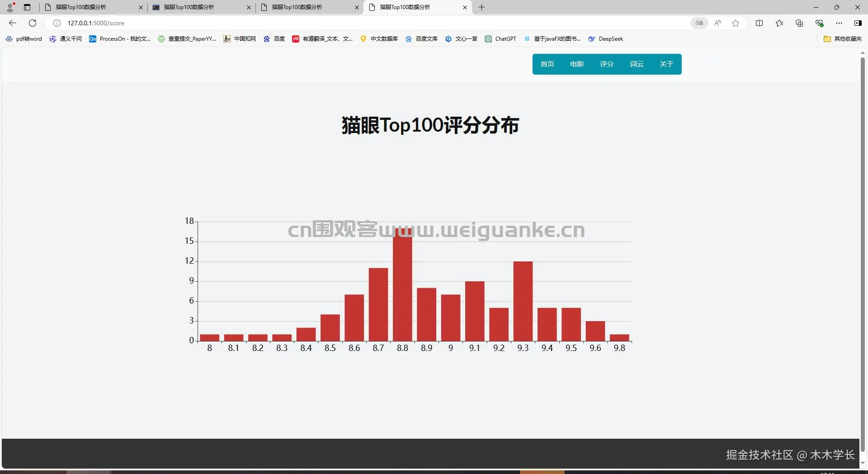The image size is (868, 474).
Task: Go back to the previous page
Action: pos(13,23)
